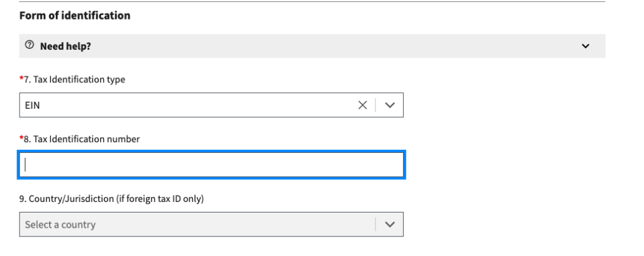Click the divider beside the EIN clear icon
The image size is (644, 256).
pos(375,105)
